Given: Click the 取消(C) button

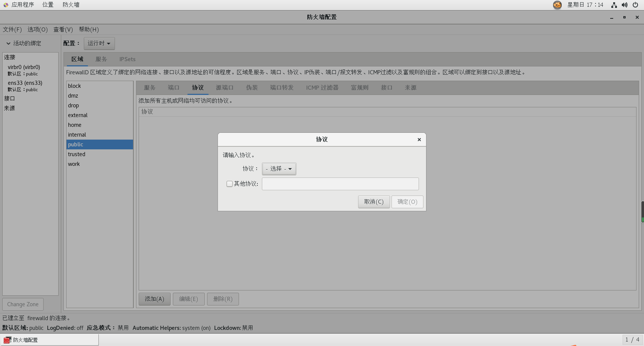Looking at the screenshot, I should coord(374,202).
